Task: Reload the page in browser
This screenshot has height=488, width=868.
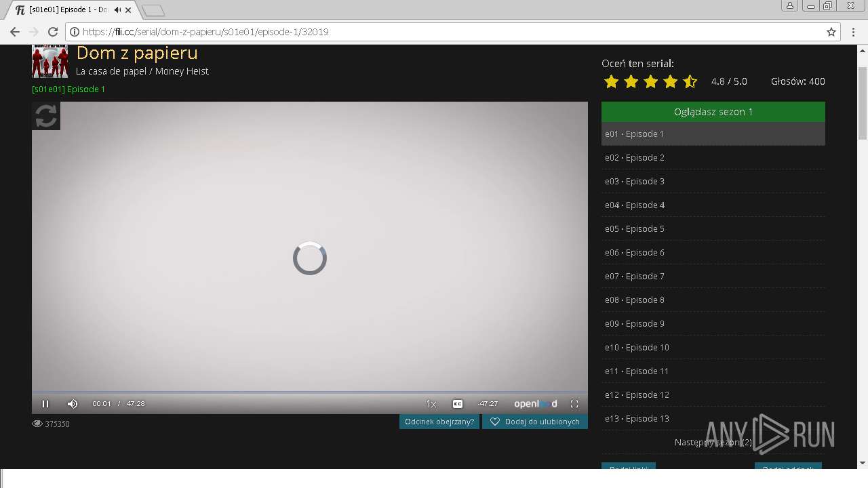Action: (53, 32)
